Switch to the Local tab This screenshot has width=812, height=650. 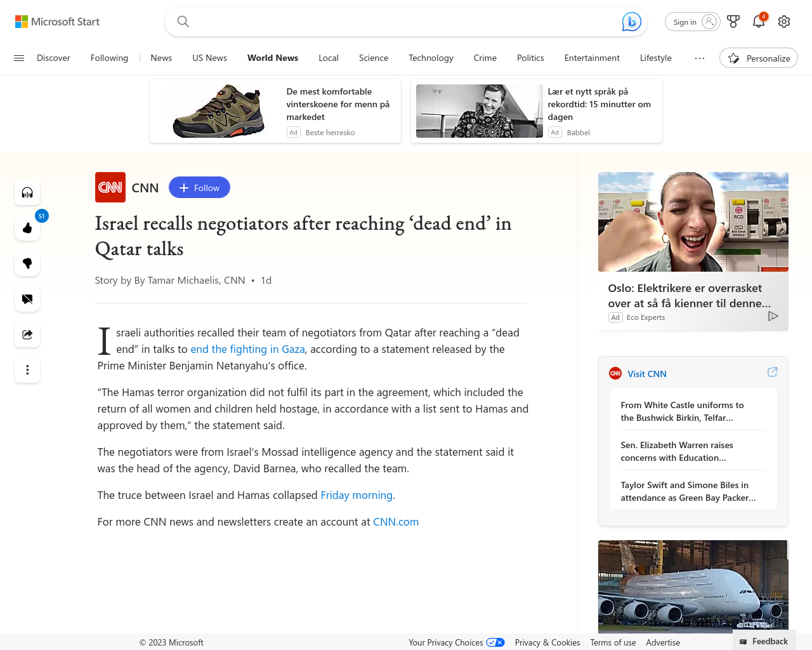(329, 58)
